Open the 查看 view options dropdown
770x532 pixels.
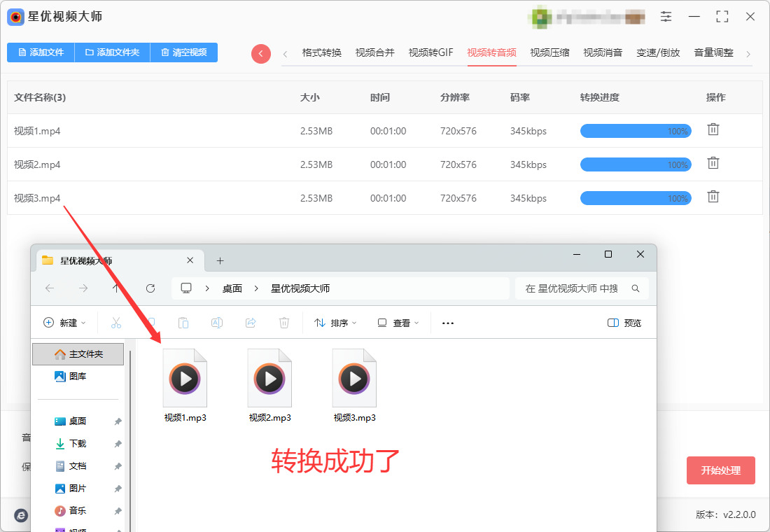pos(398,323)
